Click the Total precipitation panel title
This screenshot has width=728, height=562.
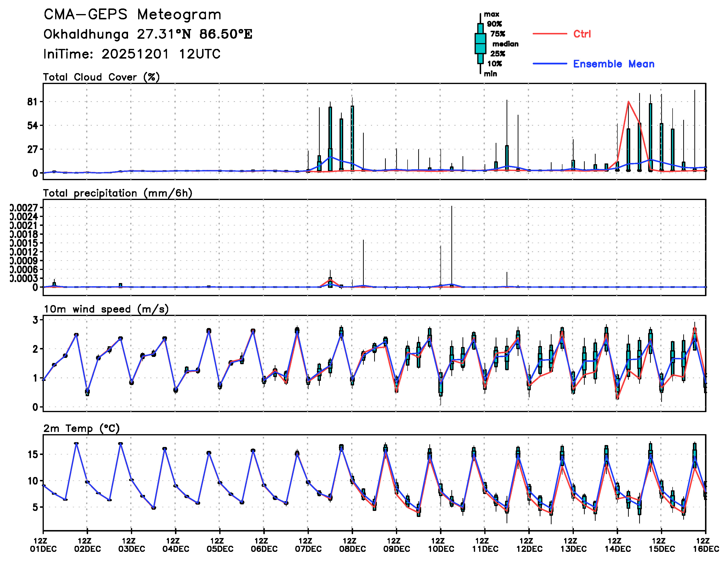[x=118, y=193]
